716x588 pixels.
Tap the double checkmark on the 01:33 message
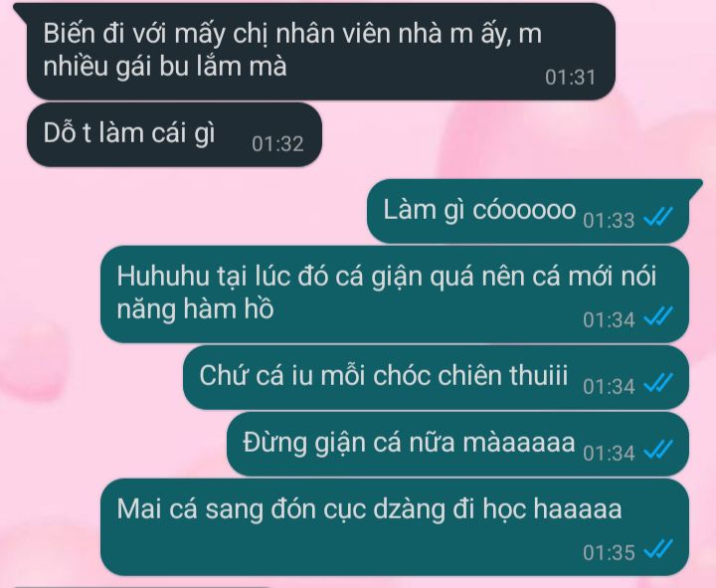pos(658,217)
